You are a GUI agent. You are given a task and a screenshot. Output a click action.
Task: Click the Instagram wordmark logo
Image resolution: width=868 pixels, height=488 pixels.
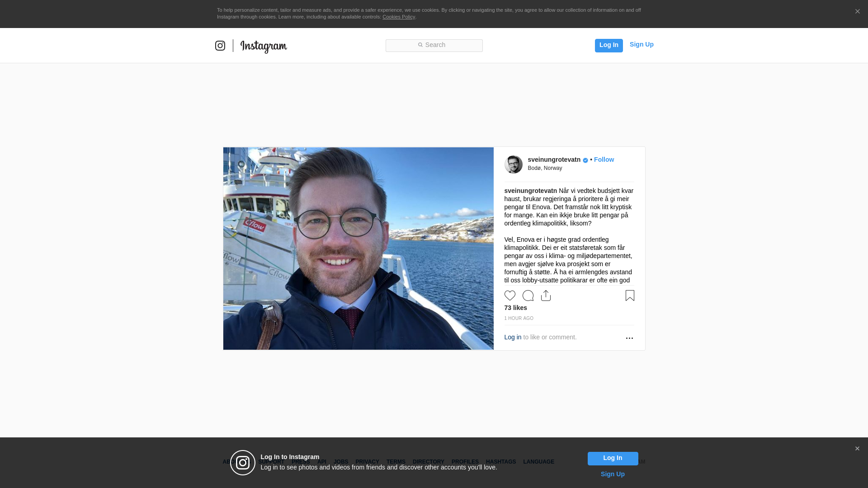(264, 47)
